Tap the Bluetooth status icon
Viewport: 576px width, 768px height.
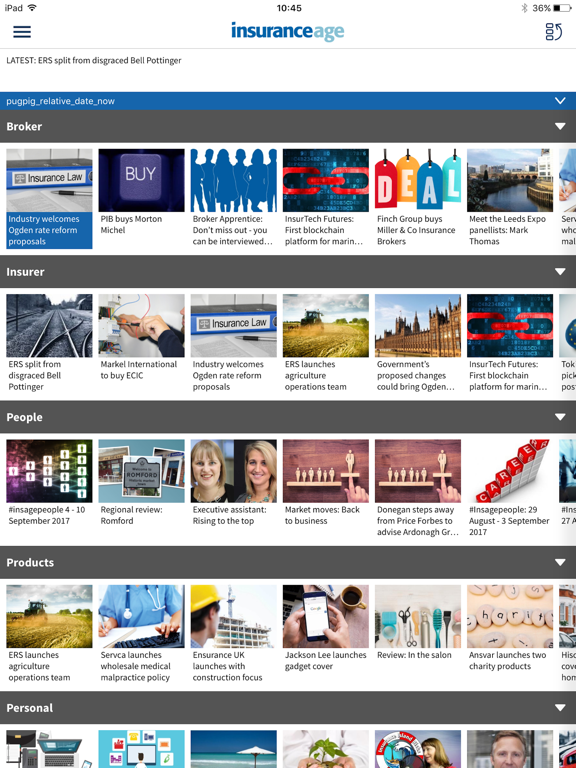[524, 8]
